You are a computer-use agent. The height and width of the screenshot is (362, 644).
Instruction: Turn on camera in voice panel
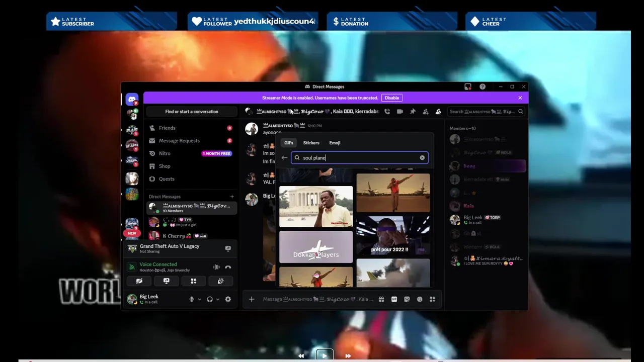pyautogui.click(x=139, y=281)
